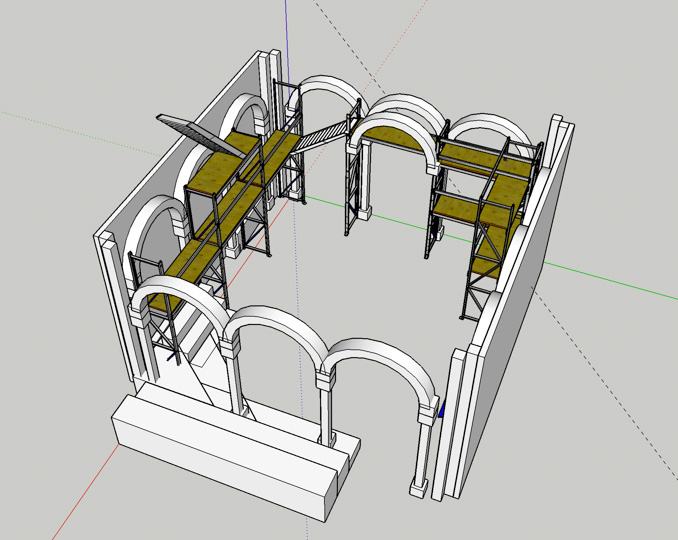Image resolution: width=678 pixels, height=540 pixels.
Task: Select the square column base at bottom-right corner
Action: 419,487
